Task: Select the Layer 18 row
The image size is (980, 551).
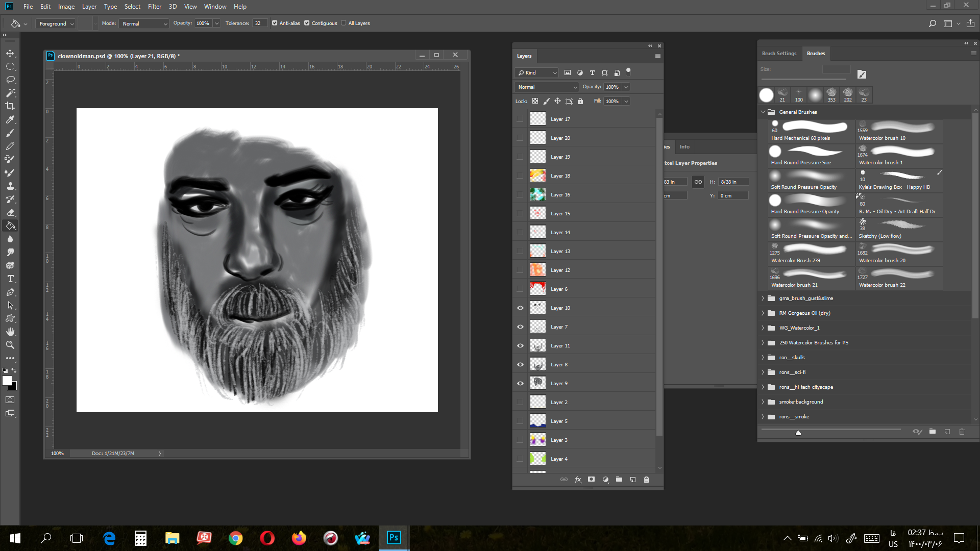Action: tap(585, 176)
